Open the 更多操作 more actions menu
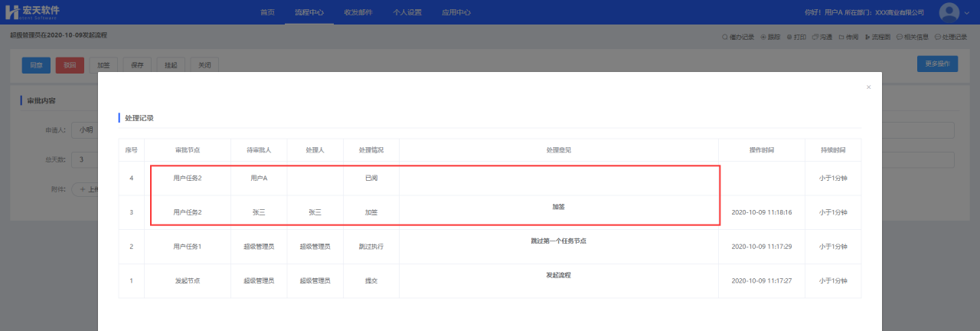Image resolution: width=980 pixels, height=331 pixels. tap(936, 64)
